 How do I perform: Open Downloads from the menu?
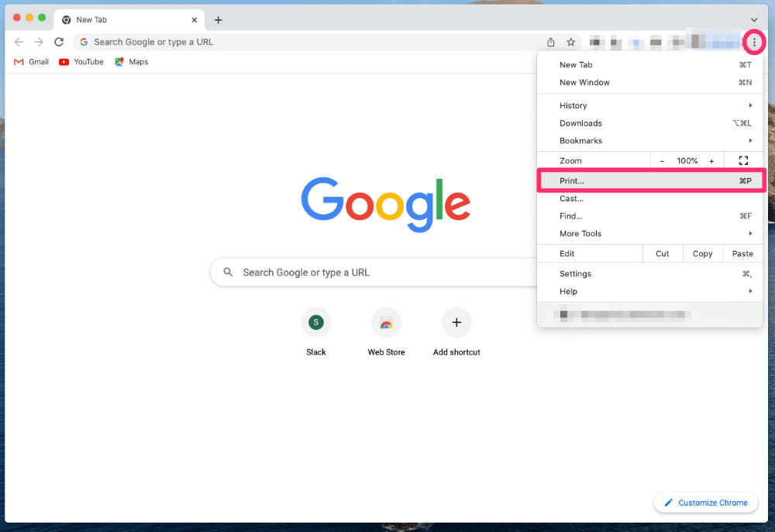[x=649, y=123]
